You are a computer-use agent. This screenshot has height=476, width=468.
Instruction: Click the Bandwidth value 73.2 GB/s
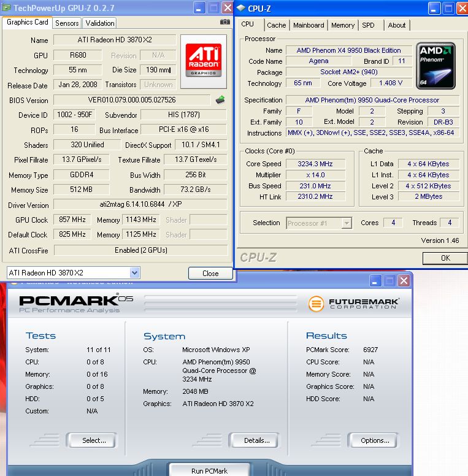196,190
